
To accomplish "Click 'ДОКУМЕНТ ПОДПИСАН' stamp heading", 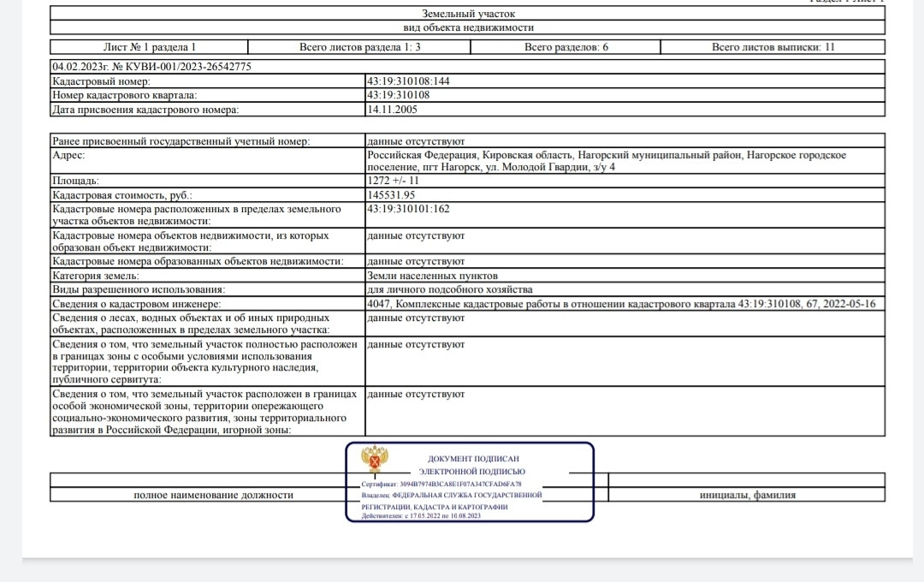I will (x=473, y=459).
